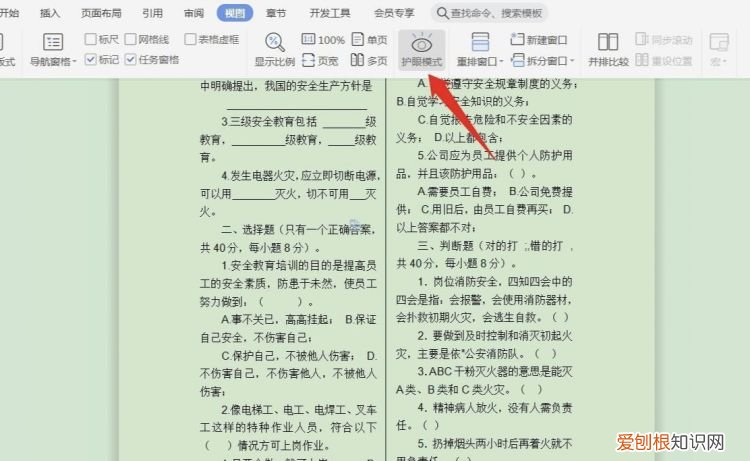Click 并排比较 side-by-side compare
750x461 pixels.
point(608,50)
